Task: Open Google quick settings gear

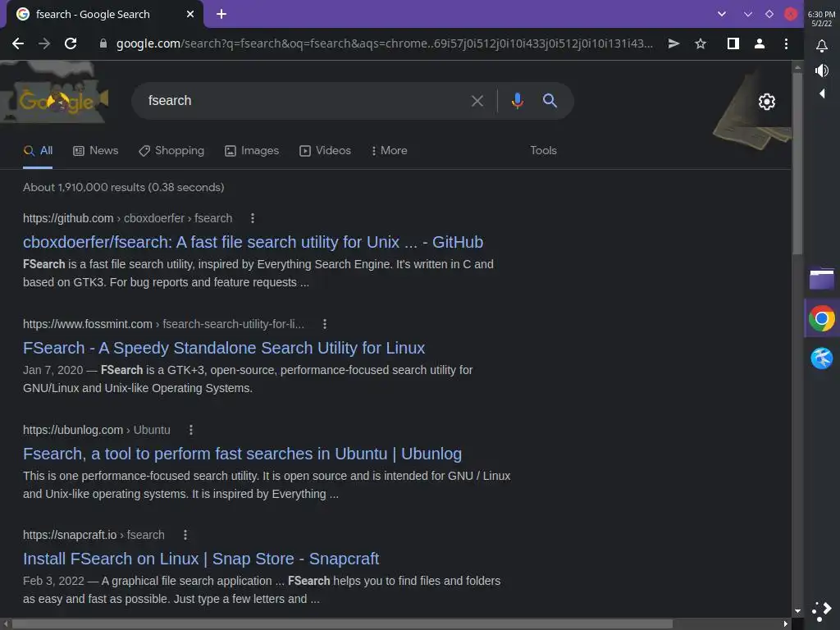Action: 767,101
